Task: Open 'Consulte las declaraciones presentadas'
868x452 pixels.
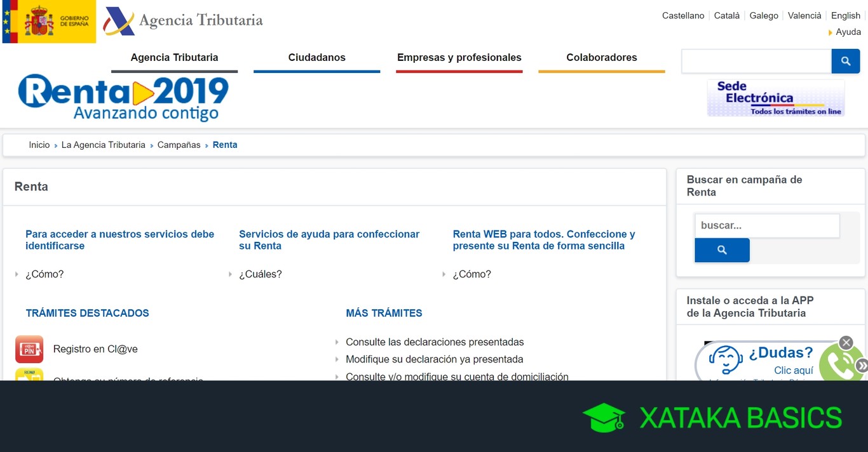Action: point(435,342)
